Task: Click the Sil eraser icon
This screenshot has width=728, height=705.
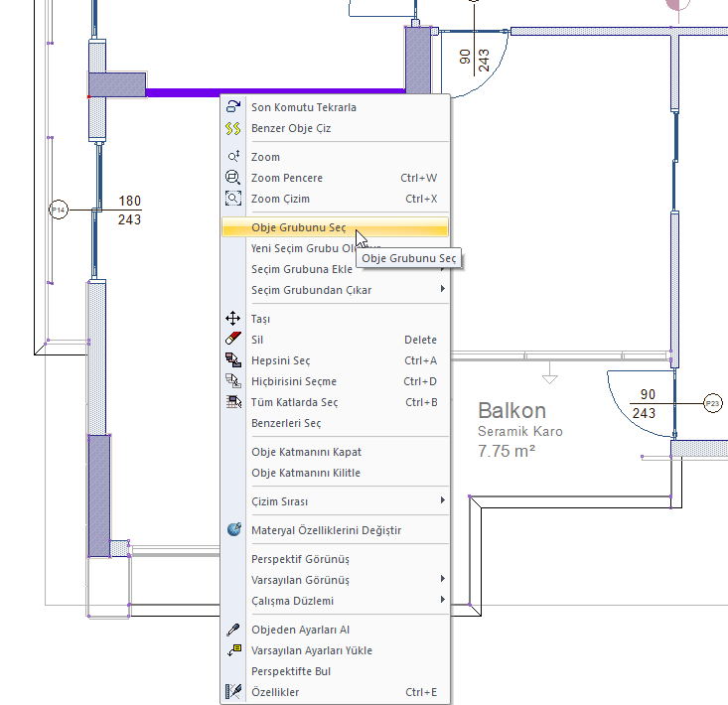Action: 233,340
